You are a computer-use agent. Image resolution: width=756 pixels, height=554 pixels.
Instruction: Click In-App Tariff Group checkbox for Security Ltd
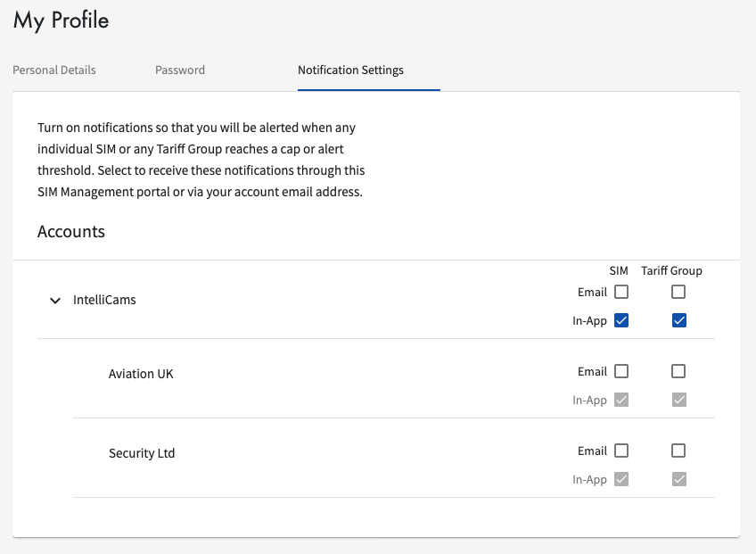coord(678,479)
